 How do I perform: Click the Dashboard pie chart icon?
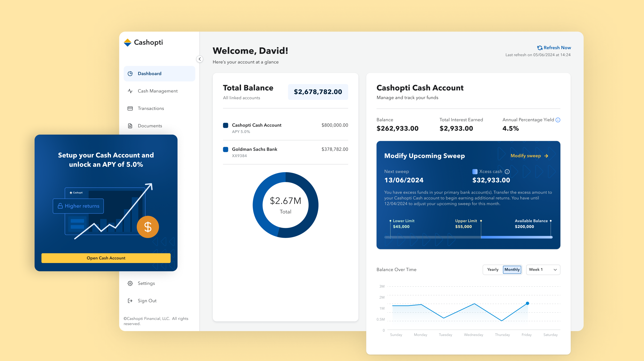130,74
